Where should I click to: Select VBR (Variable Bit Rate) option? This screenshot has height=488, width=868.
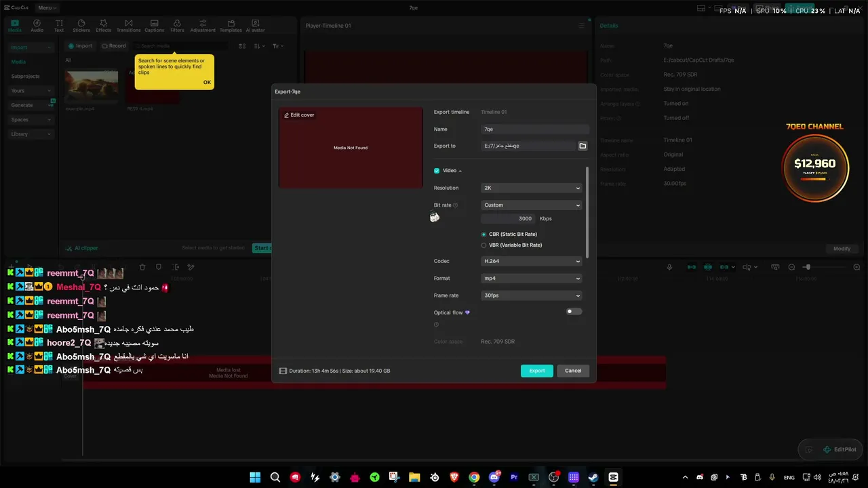click(x=484, y=245)
